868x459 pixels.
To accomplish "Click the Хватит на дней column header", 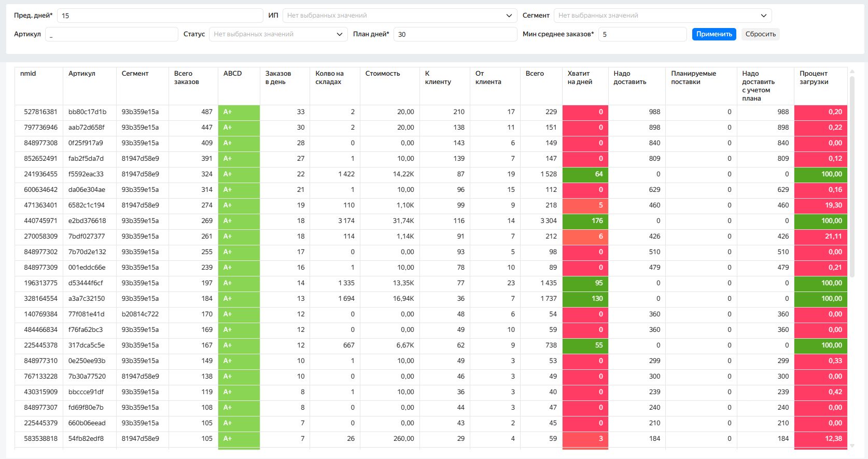I will [x=579, y=78].
